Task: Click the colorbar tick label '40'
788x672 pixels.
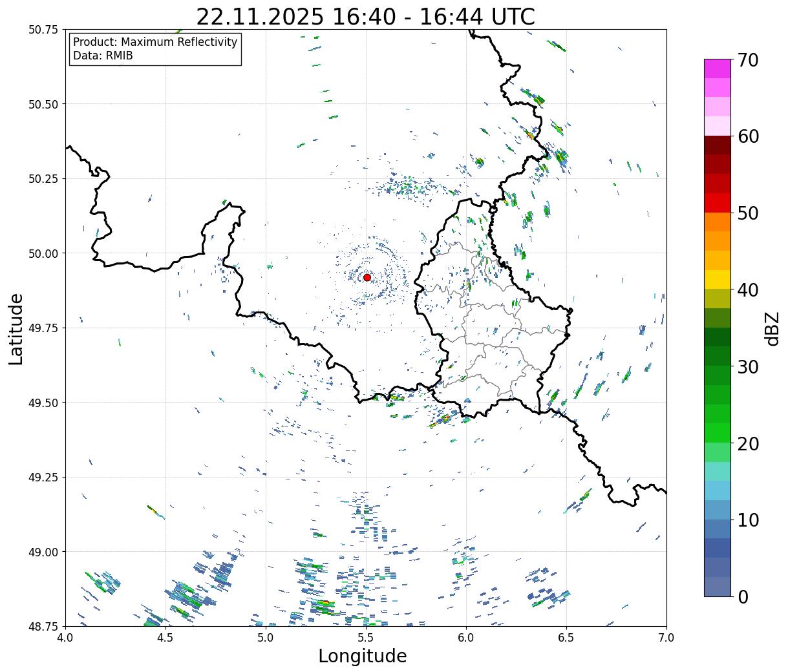Action: click(x=748, y=289)
